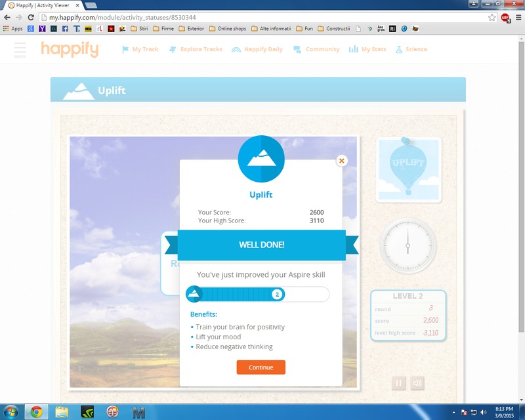The image size is (525, 420).
Task: Reload the current page
Action: coord(31,18)
